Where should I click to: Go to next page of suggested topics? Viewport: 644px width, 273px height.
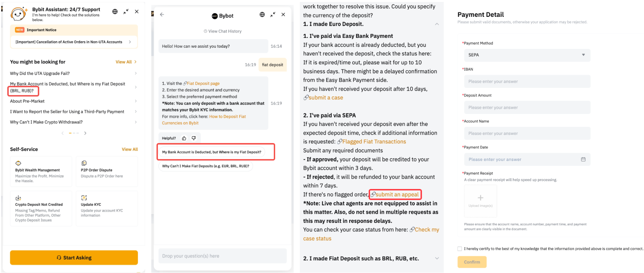pyautogui.click(x=85, y=133)
